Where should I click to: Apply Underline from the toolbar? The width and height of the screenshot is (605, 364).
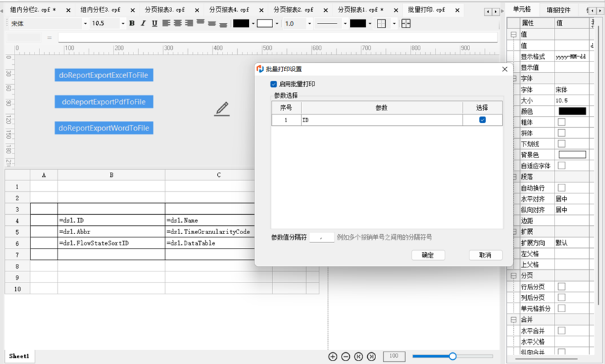coord(154,23)
